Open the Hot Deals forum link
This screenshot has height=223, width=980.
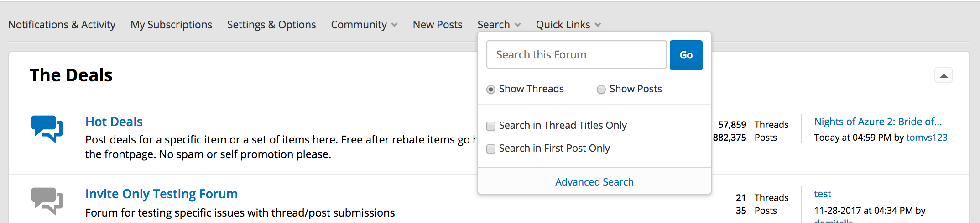click(x=114, y=122)
